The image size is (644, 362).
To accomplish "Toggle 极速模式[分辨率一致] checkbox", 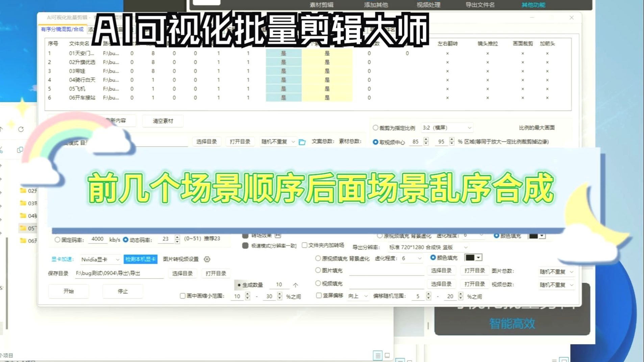I will [x=245, y=245].
